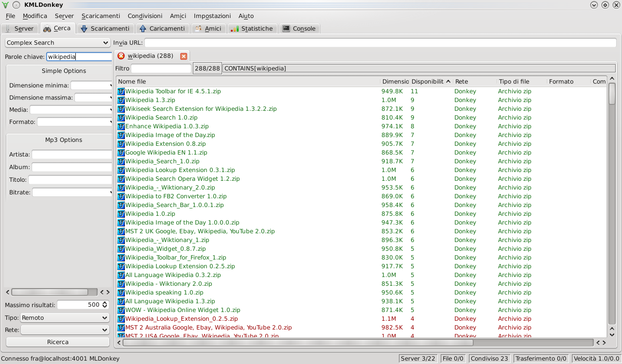Click the file icon beside Wikipedia Toolbar for IE 4.5.1.zip
622x364 pixels.
(x=121, y=91)
